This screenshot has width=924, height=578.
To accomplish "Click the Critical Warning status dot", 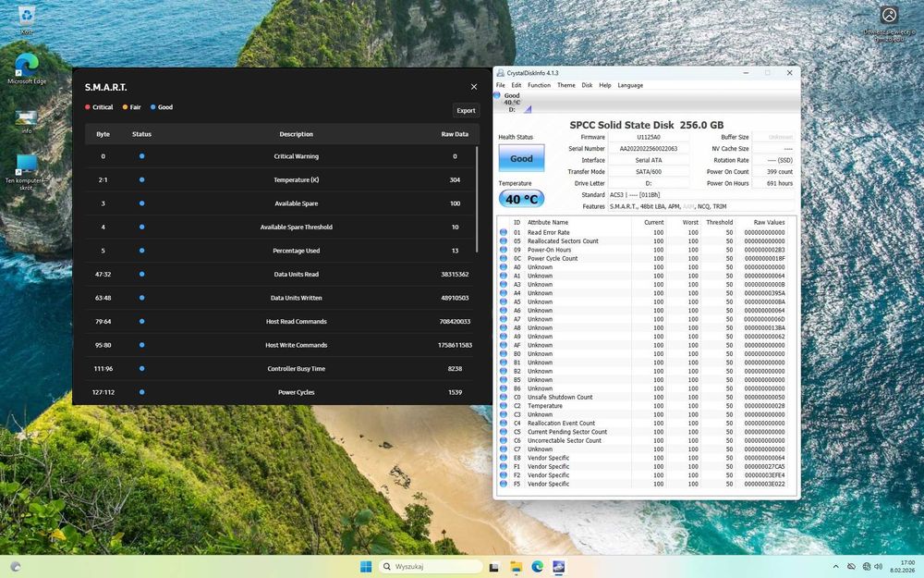I will tap(141, 156).
